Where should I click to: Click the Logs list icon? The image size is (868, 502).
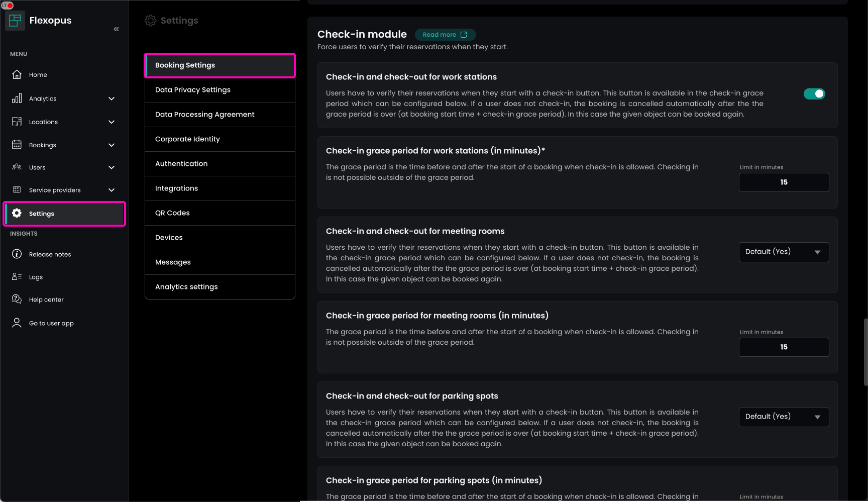(17, 277)
